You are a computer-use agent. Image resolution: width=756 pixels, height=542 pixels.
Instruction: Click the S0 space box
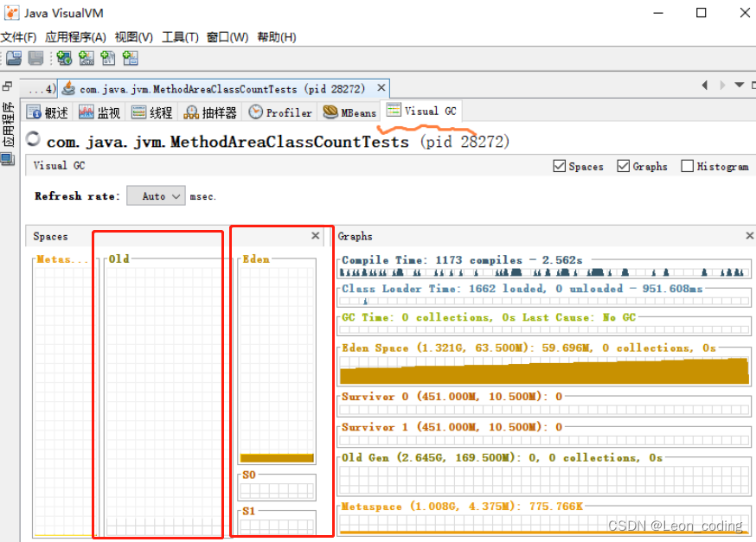point(277,487)
